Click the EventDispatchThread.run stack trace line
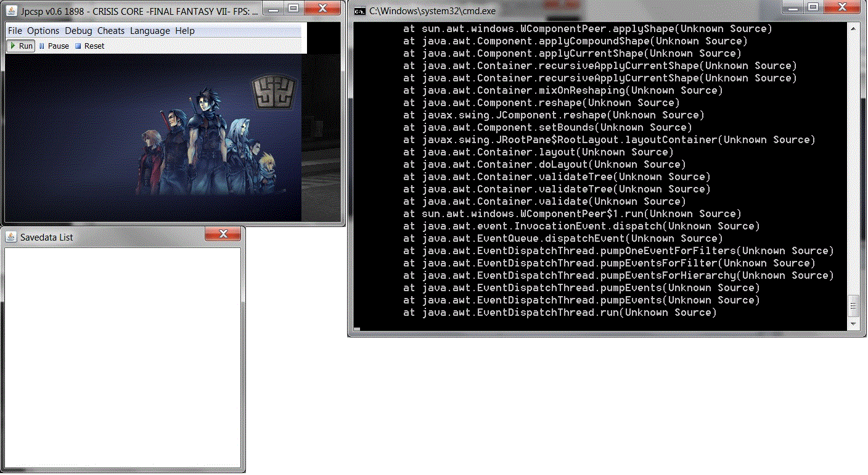The image size is (868, 475). coord(560,313)
